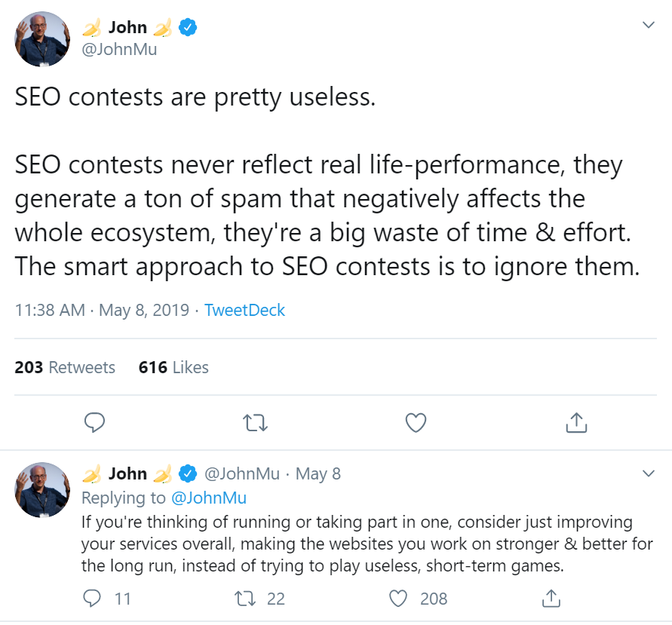This screenshot has width=672, height=625.
Task: View the 203 Retweets list
Action: pyautogui.click(x=65, y=368)
